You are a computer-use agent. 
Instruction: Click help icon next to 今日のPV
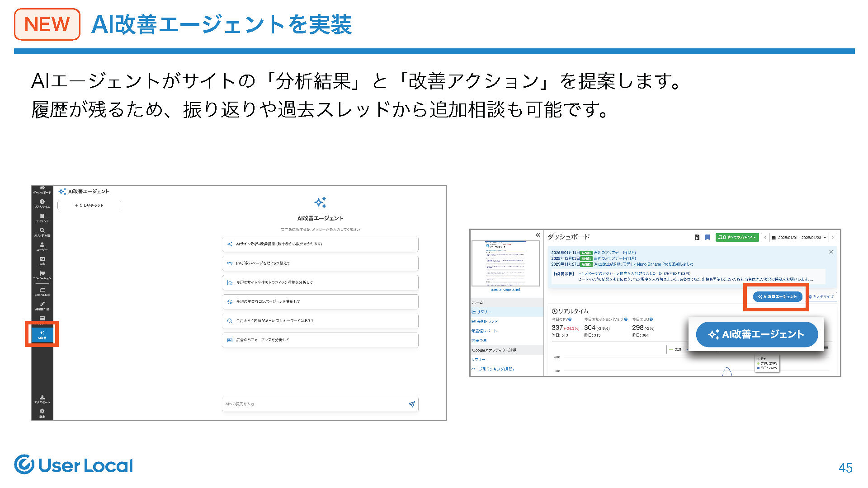tap(570, 319)
